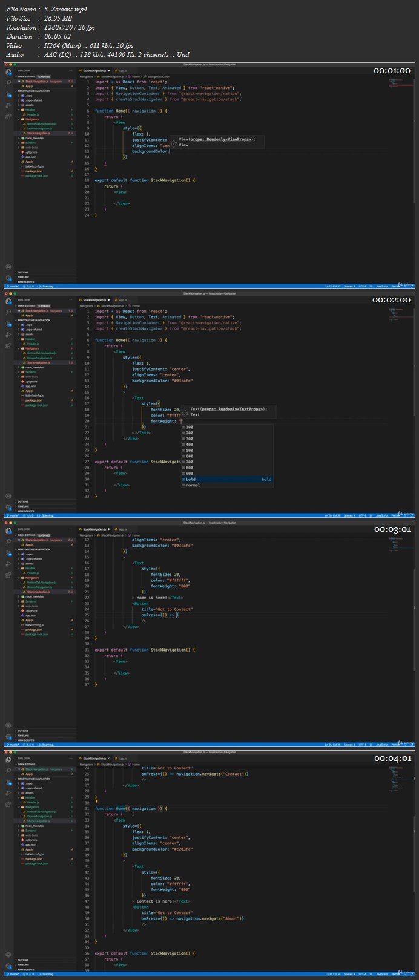Viewport: 419px width, 980px height.
Task: Click UTF-8 encoding in 00:02:00 status bar
Action: (x=362, y=515)
